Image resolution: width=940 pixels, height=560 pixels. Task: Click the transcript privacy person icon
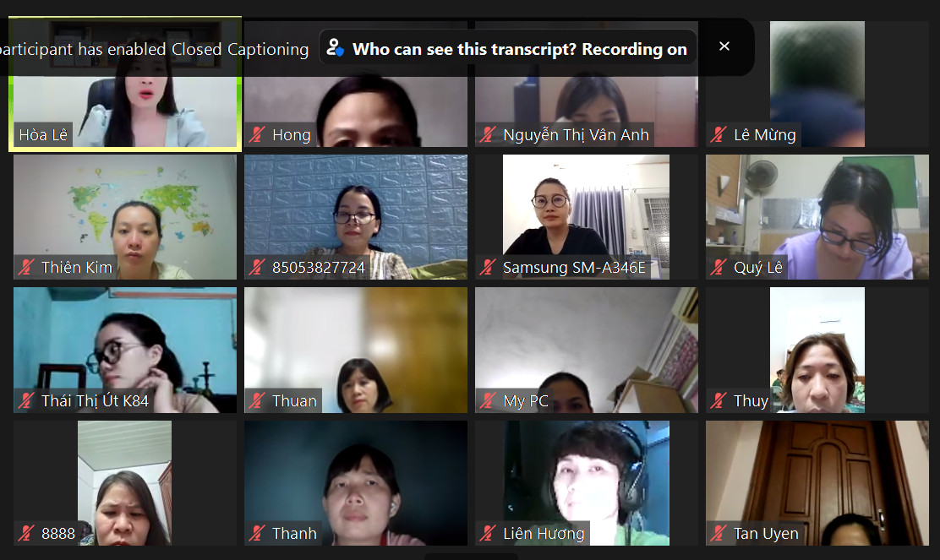[x=335, y=48]
